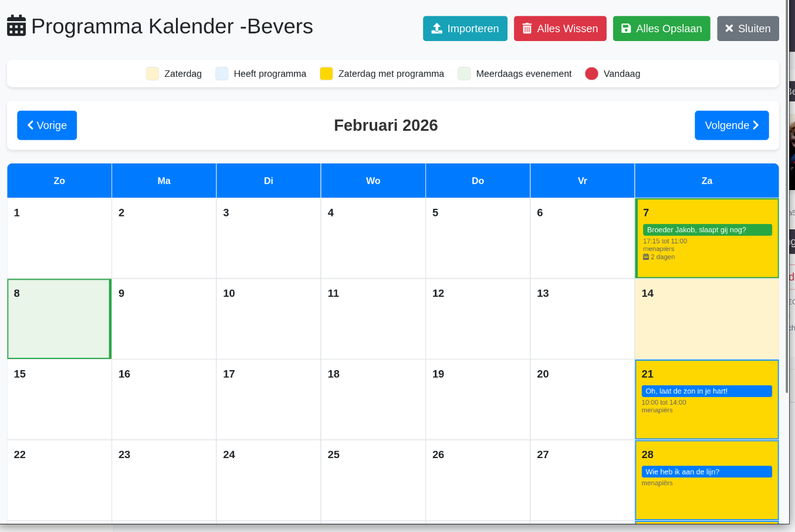
Task: Click the small calendar icon next to '2 dagen'
Action: click(x=646, y=256)
